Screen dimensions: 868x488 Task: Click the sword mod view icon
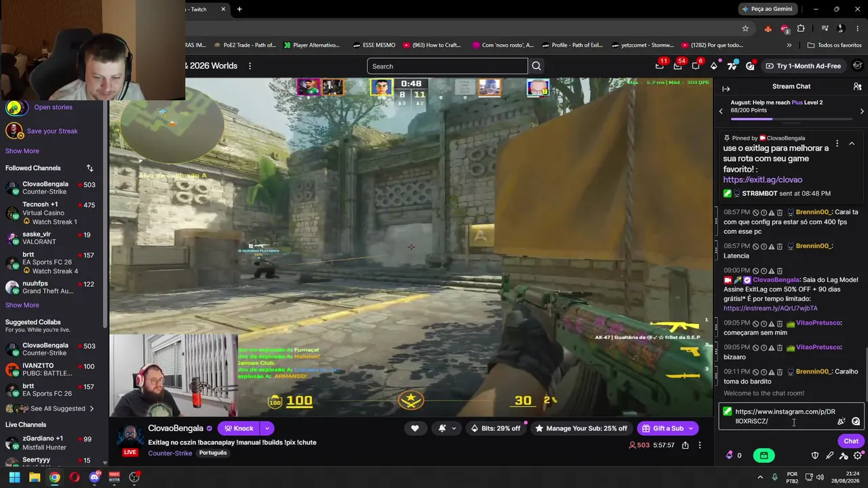829,455
